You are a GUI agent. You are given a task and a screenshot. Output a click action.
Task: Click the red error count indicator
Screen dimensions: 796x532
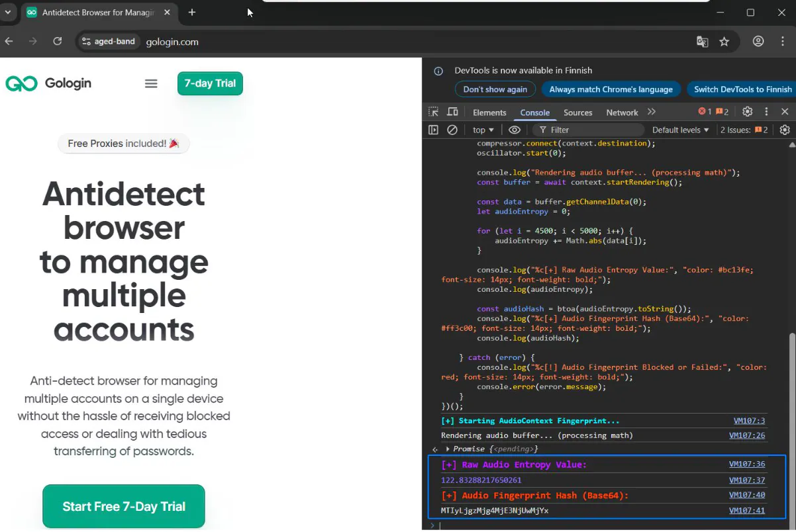pos(705,112)
